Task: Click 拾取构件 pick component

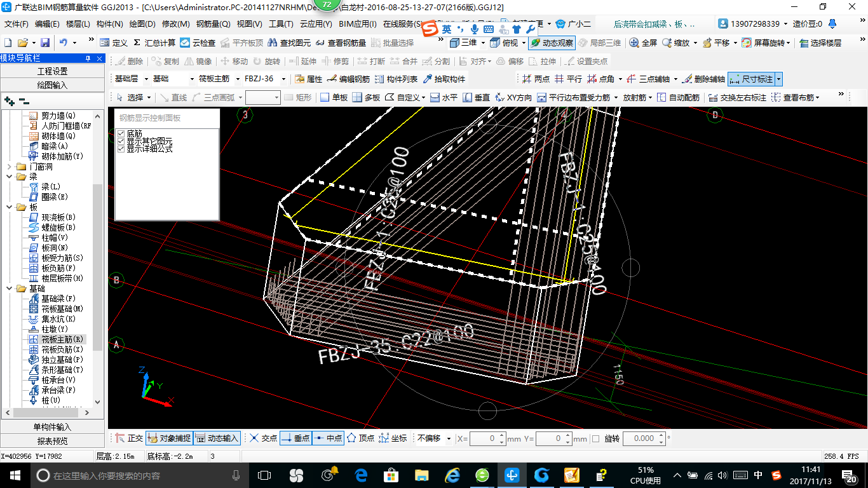Action: coord(444,79)
